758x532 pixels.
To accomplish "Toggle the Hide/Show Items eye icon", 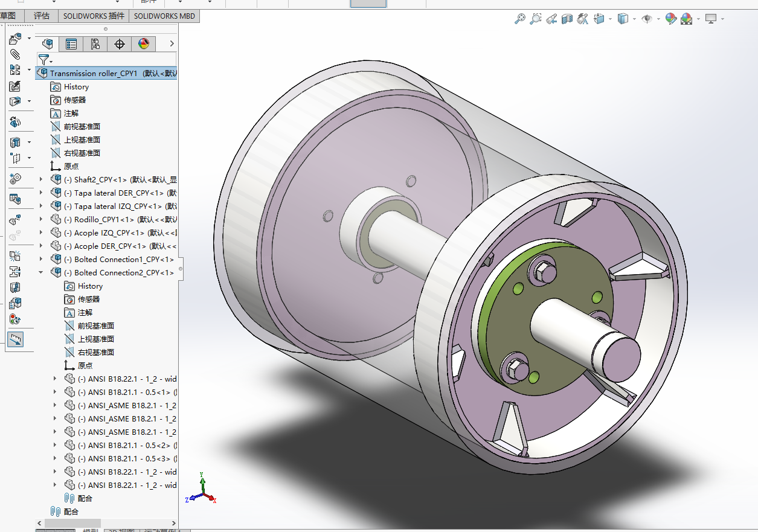I will click(647, 19).
